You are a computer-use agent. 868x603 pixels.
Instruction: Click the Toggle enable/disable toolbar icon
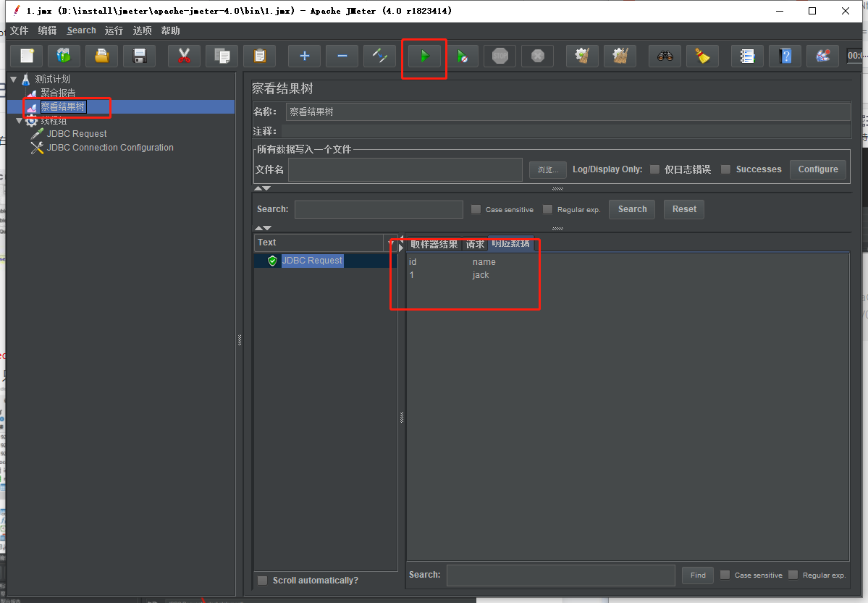point(380,56)
